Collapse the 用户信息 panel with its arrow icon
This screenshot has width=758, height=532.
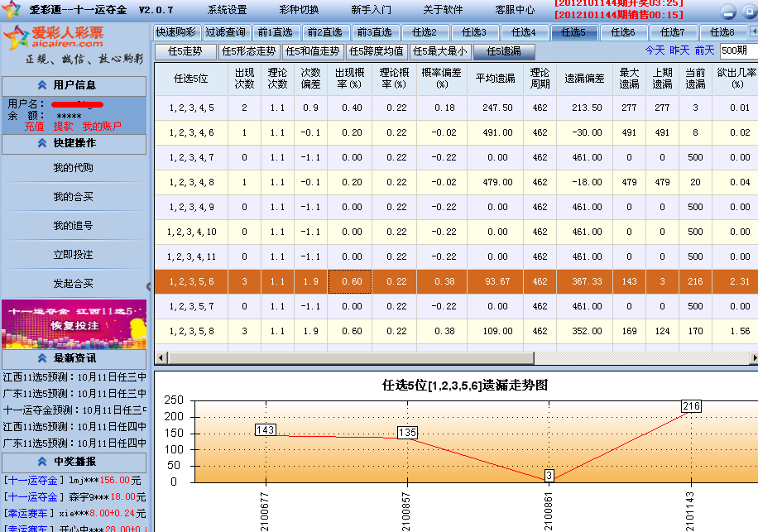click(x=41, y=84)
